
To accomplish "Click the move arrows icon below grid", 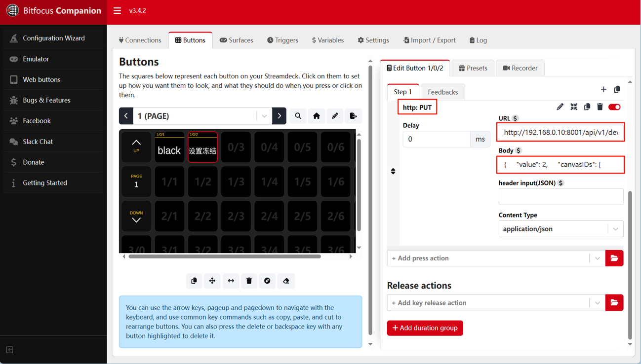I will point(212,281).
